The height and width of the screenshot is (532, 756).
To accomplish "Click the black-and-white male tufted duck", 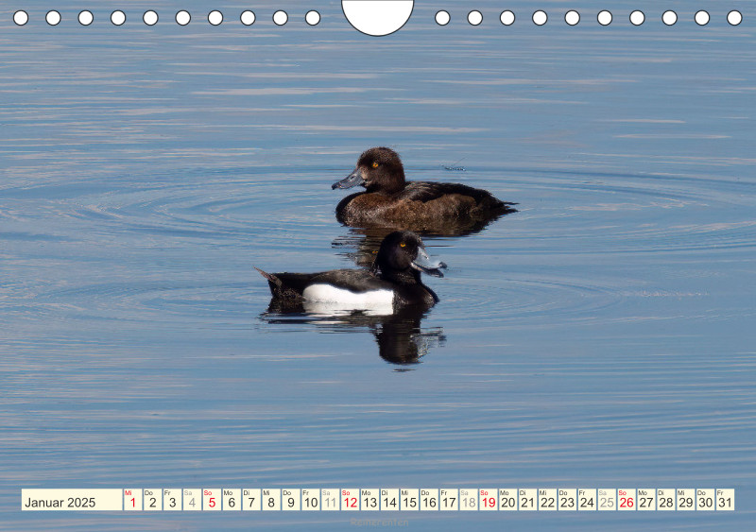I will 352,275.
